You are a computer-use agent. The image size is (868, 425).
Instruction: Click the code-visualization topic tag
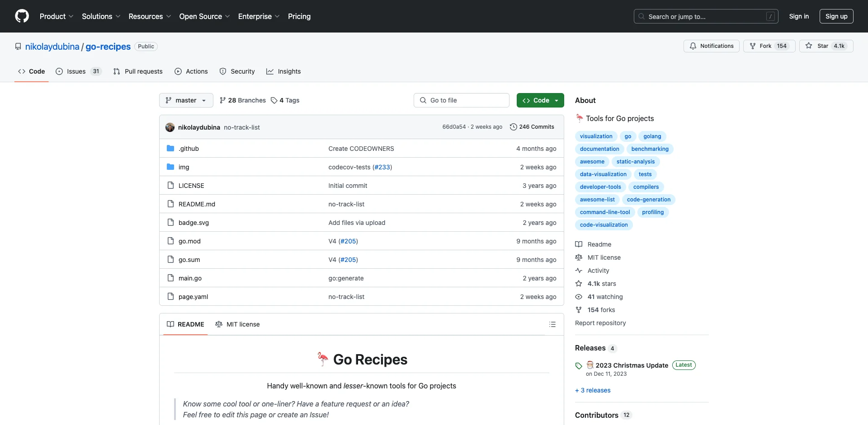[604, 225]
